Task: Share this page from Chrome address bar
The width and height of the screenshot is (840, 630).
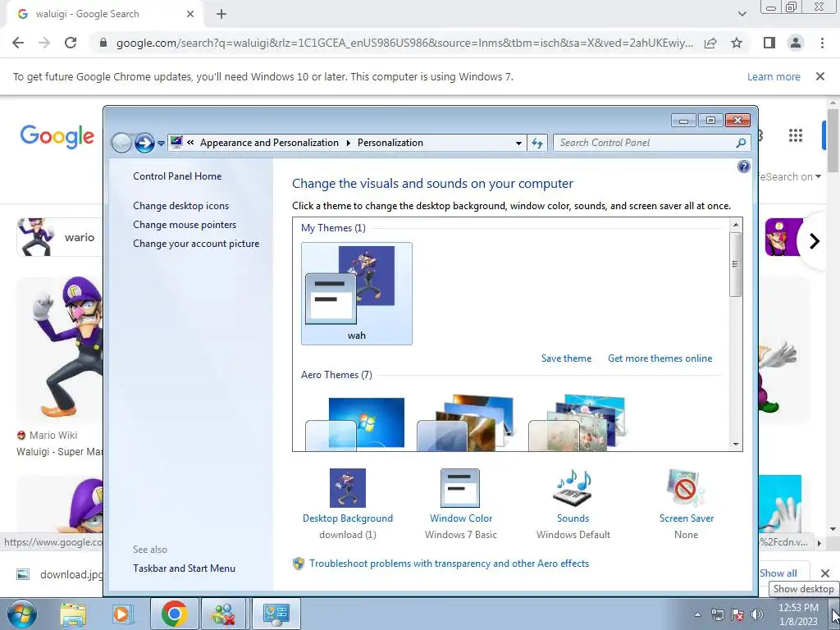Action: (x=710, y=43)
